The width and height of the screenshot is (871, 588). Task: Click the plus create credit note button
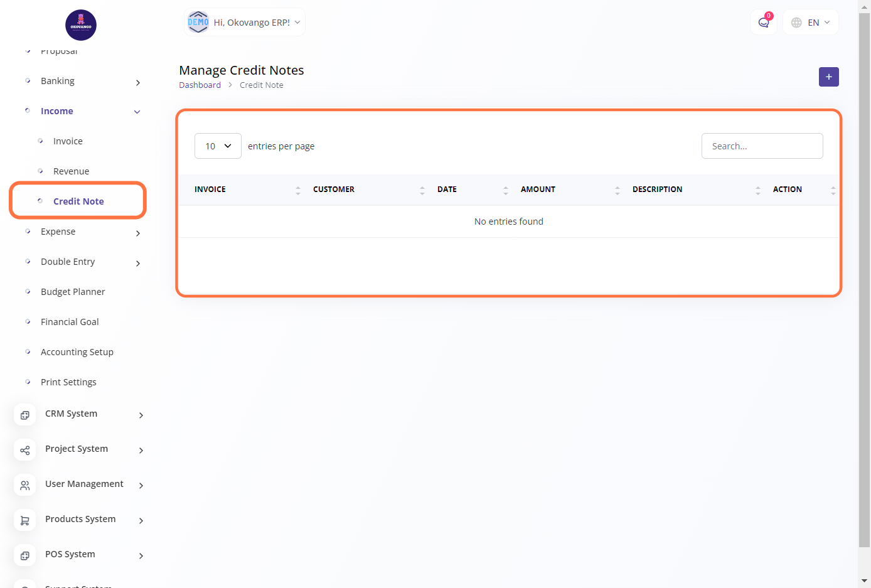[x=828, y=77]
